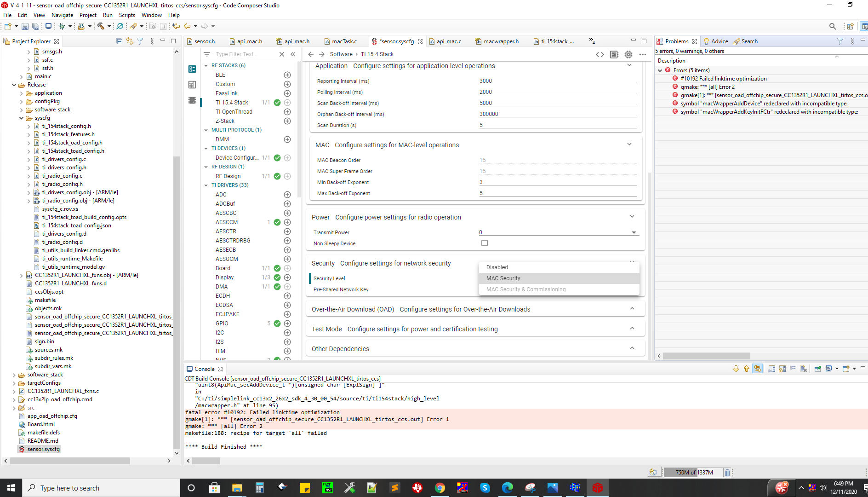Viewport: 868px width, 497px height.
Task: Open the Scripts menu
Action: 127,15
